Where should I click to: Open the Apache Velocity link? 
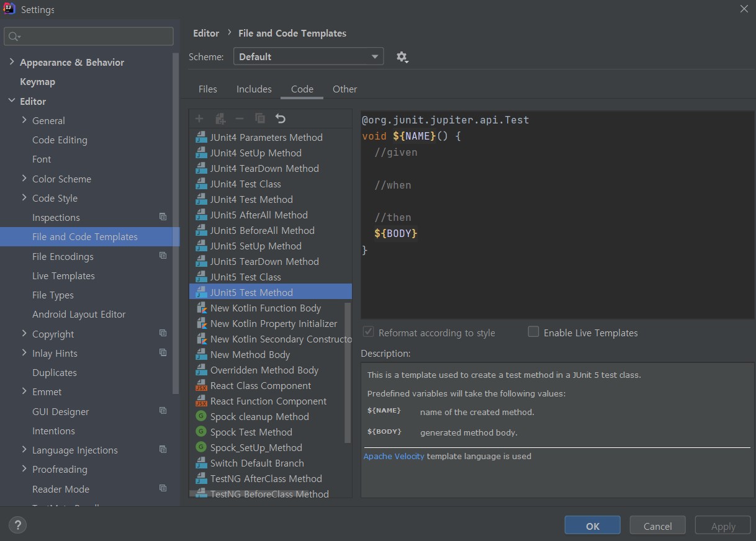click(x=394, y=456)
